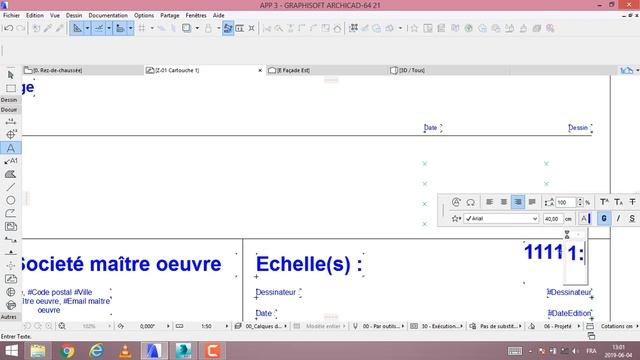This screenshot has width=640, height=360.
Task: Open Google Chrome from the taskbar
Action: (67, 351)
